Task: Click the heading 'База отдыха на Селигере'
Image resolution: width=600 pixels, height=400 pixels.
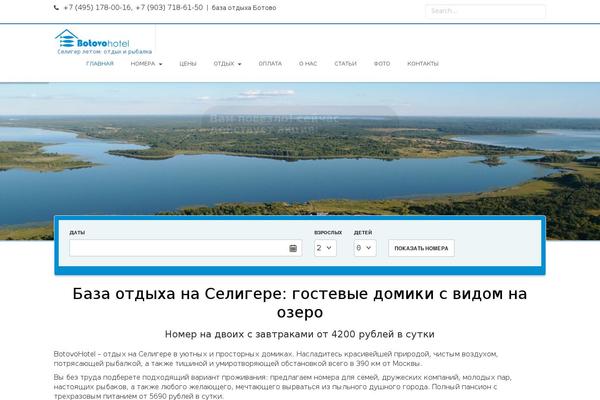Action: [x=300, y=303]
